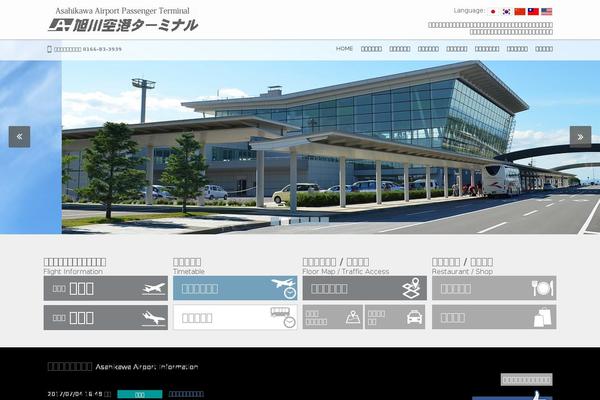Switch language using the Japan flag
Screen dimensions: 600x400
493,11
